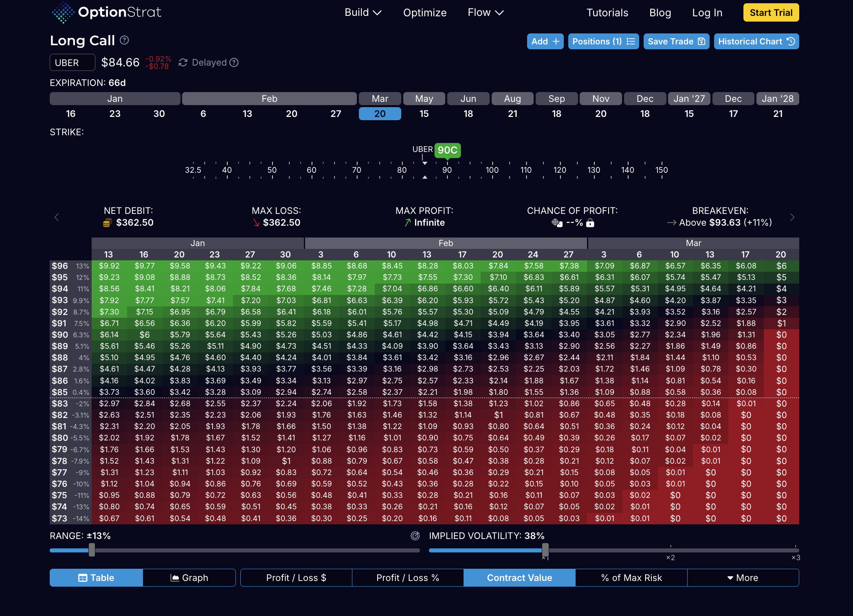This screenshot has height=616, width=853.
Task: Click the implied volatility reset icon
Action: 415,536
